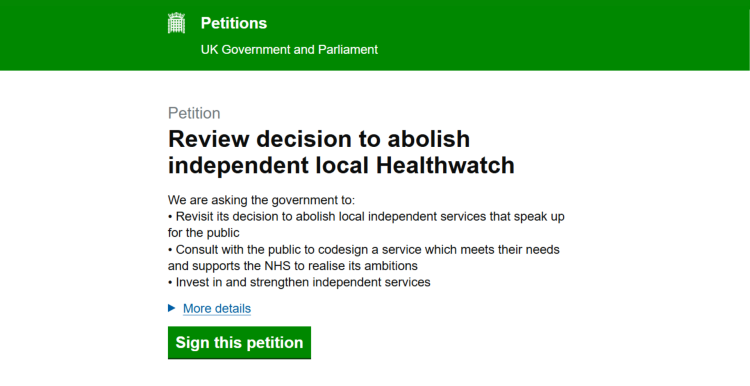Open the More details link
This screenshot has width=750, height=386.
click(217, 309)
